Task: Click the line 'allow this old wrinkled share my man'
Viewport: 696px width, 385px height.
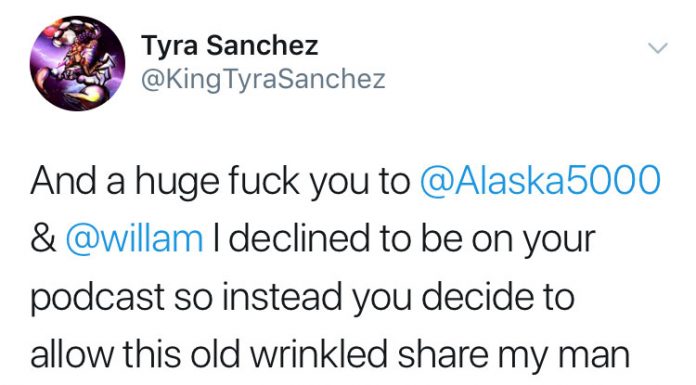Action: pos(330,355)
